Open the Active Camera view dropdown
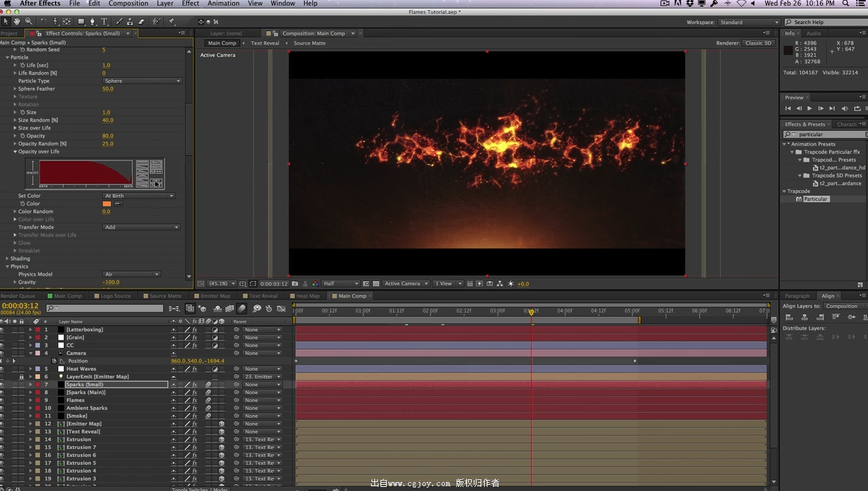The image size is (868, 491). click(406, 283)
